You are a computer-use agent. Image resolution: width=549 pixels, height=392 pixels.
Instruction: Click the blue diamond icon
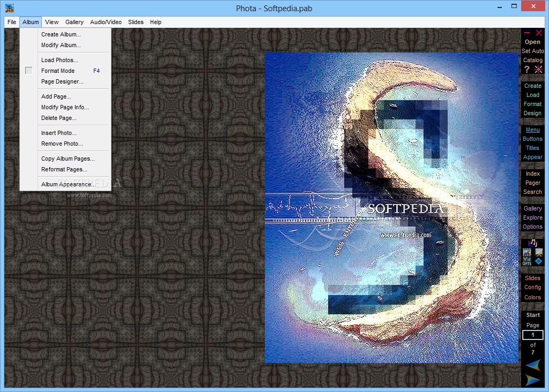click(538, 261)
